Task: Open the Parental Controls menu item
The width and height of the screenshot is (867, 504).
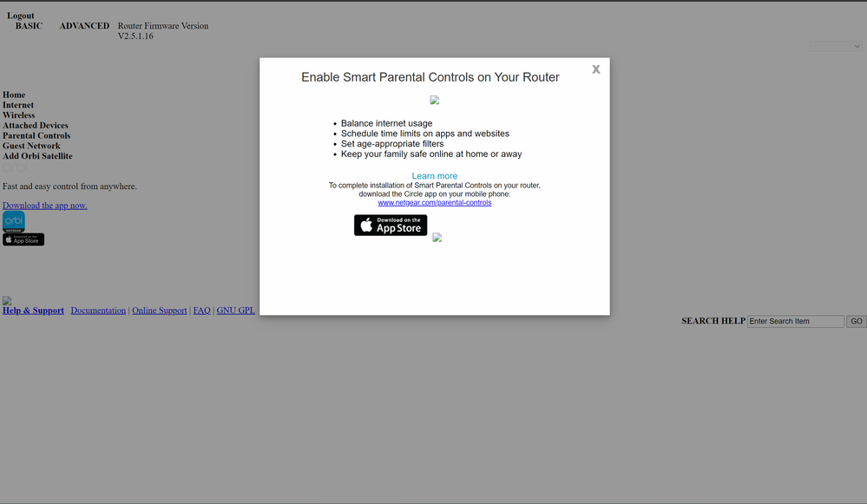Action: tap(36, 135)
